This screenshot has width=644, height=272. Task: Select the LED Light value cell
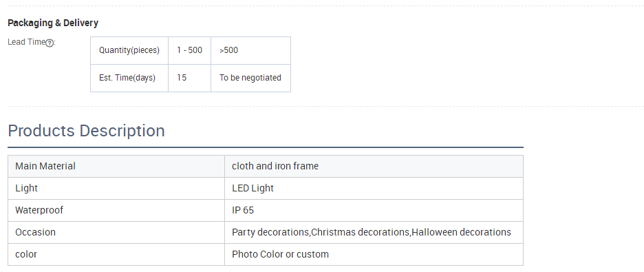coord(374,189)
